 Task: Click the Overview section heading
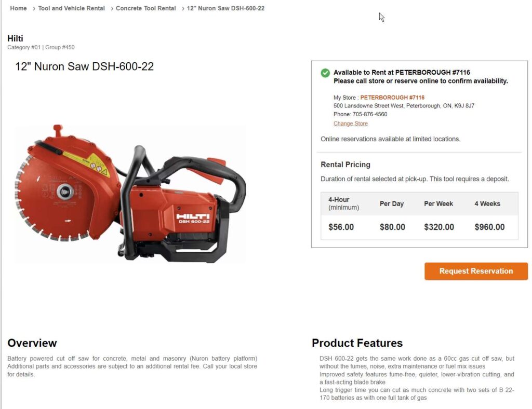pyautogui.click(x=32, y=343)
